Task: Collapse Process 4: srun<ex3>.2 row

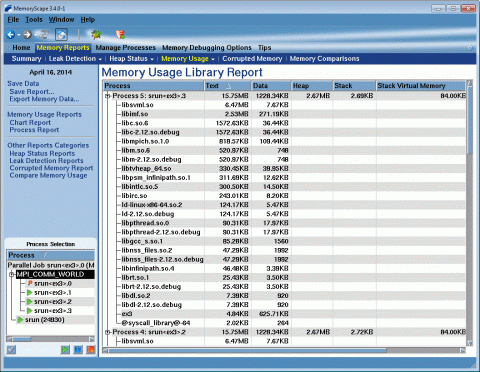Action: [108, 332]
